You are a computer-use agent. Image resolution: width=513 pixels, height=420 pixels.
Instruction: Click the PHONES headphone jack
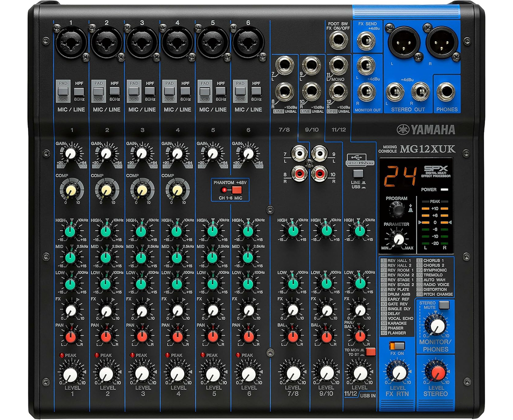point(448,92)
